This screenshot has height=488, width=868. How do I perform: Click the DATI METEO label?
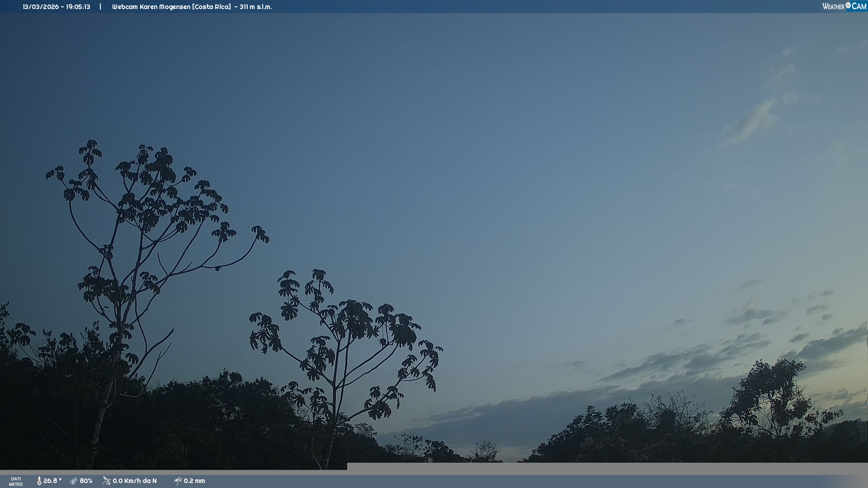pyautogui.click(x=16, y=481)
